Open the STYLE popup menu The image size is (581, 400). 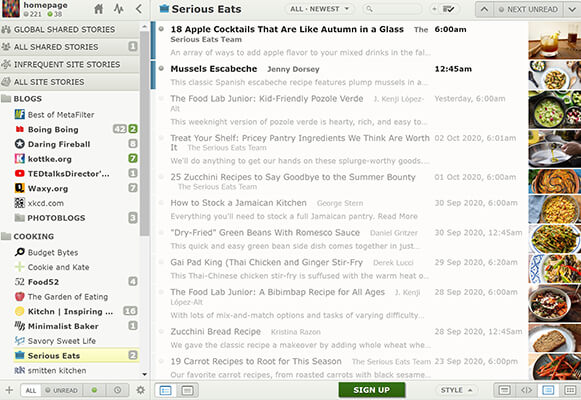pyautogui.click(x=456, y=390)
